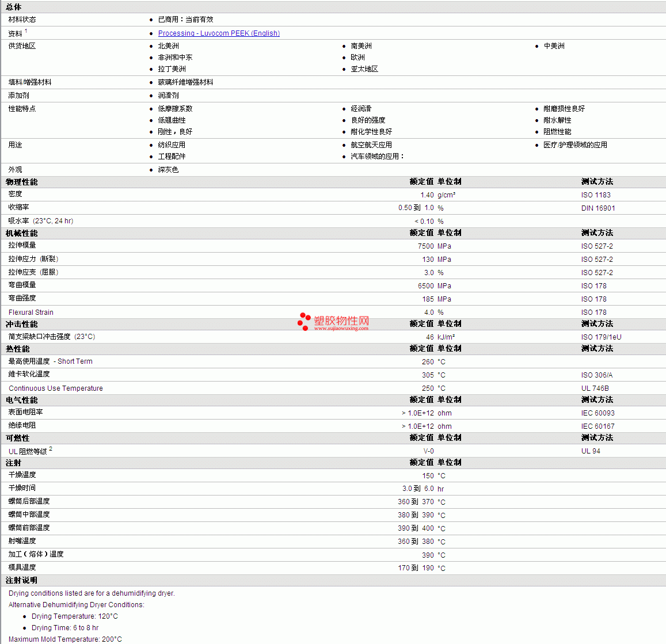This screenshot has height=644, width=666.
Task: Click the 可燃性 section header
Action: click(18, 438)
